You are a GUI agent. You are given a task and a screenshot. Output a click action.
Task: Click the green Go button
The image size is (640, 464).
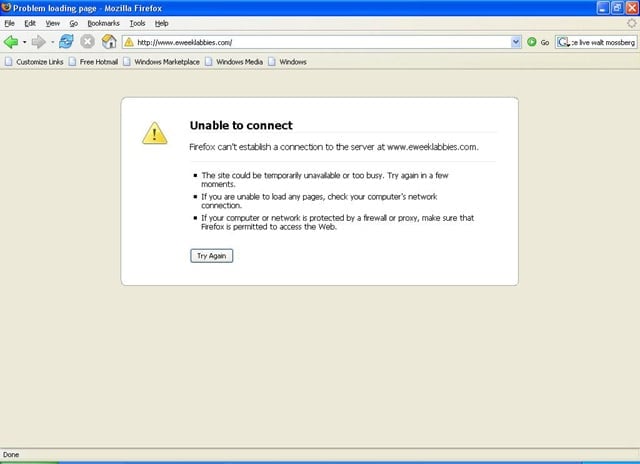[538, 42]
